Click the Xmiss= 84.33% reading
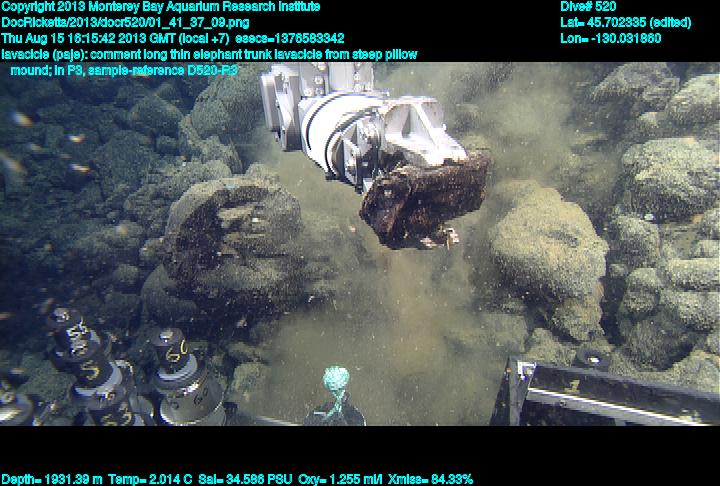Viewport: 720px width, 486px height. point(430,479)
